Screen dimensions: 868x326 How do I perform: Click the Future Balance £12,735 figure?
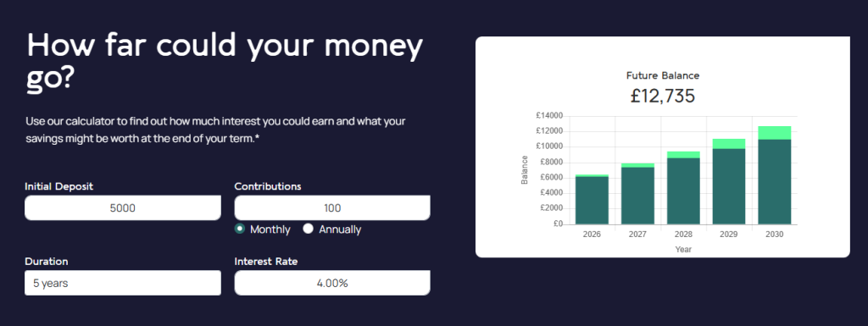663,97
